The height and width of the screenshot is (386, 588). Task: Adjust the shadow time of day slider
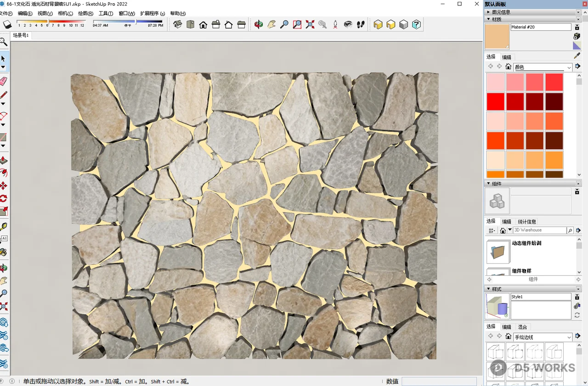(x=135, y=21)
